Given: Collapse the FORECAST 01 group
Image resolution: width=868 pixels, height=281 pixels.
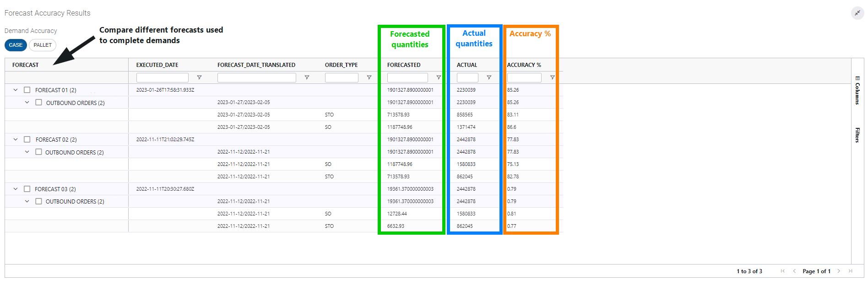Looking at the screenshot, I should click(16, 90).
